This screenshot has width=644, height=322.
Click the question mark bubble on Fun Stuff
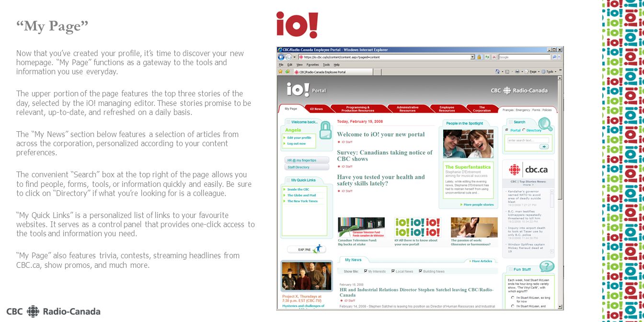[547, 266]
